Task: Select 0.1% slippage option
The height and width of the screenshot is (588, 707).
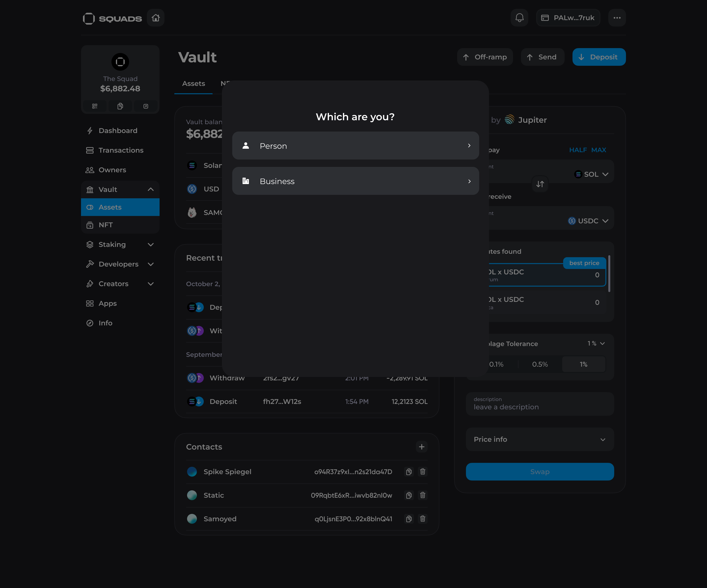Action: pos(496,364)
